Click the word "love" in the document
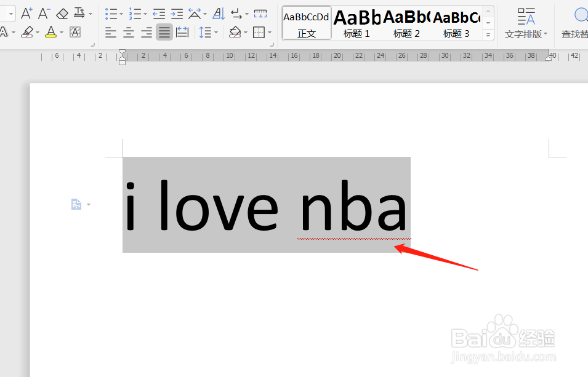Viewport: 588px width, 377px height. click(x=219, y=205)
